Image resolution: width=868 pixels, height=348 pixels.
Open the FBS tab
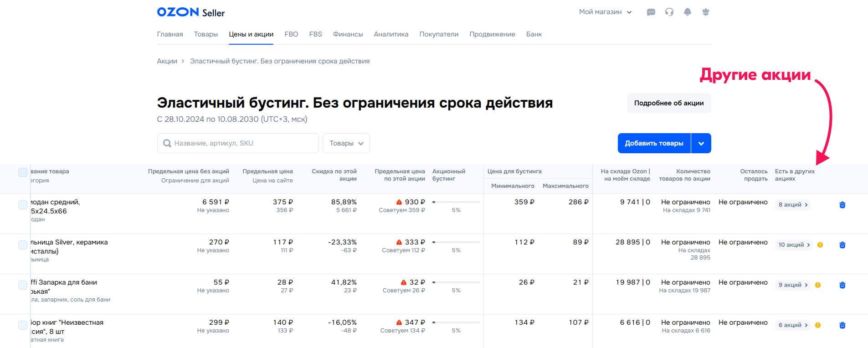point(315,34)
